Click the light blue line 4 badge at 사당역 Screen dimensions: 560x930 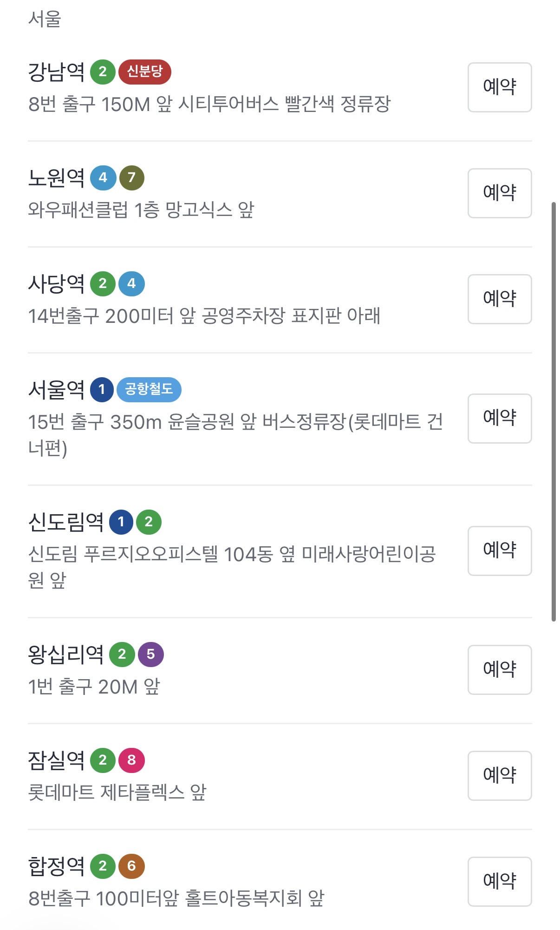click(132, 283)
